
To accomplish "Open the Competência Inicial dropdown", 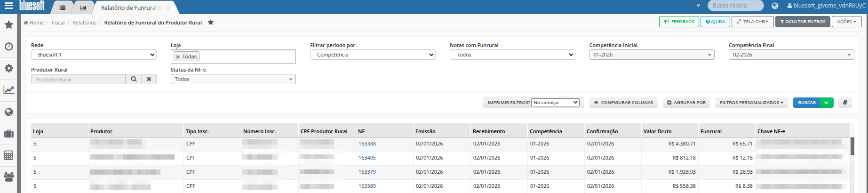I will click(x=652, y=55).
